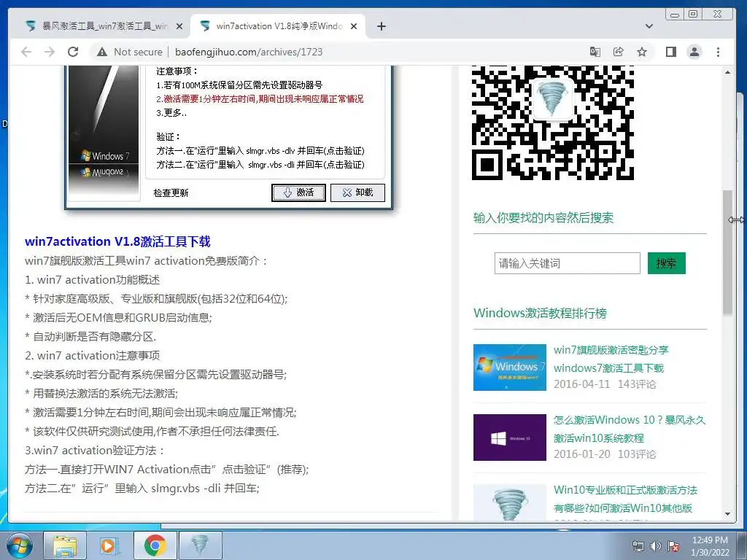Select the win7activation V1.8 tab
Screen dimensions: 747x560
pos(278,26)
